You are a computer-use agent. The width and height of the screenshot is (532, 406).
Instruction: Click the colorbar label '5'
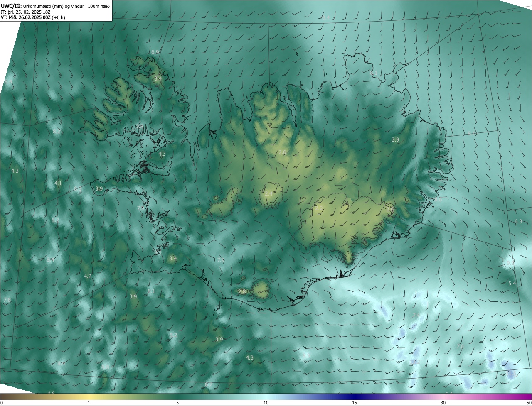tap(177, 403)
